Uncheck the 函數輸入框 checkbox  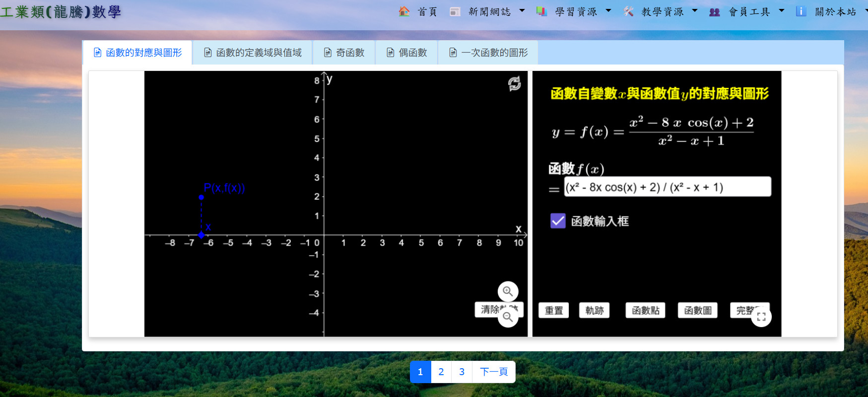(x=558, y=221)
